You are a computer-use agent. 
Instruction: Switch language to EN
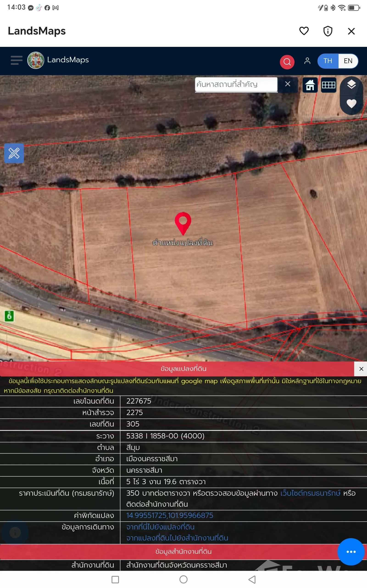tap(348, 61)
